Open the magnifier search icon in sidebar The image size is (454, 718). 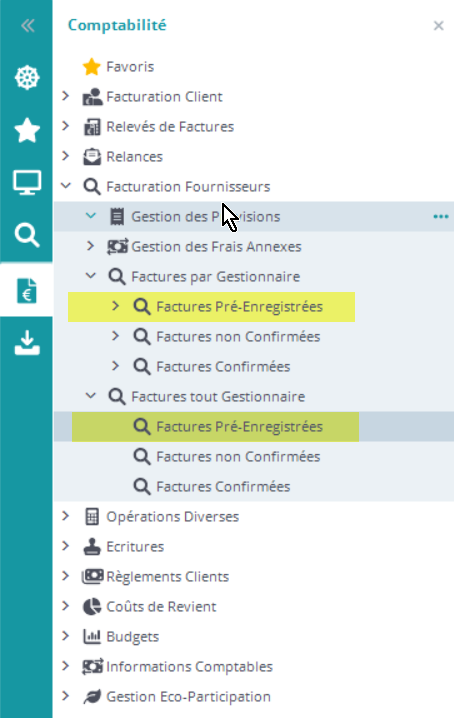(x=27, y=235)
